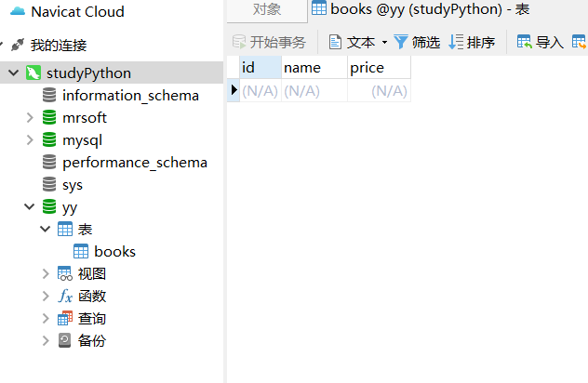The height and width of the screenshot is (383, 588).
Task: Click the 查询 queries icon
Action: pos(65,318)
